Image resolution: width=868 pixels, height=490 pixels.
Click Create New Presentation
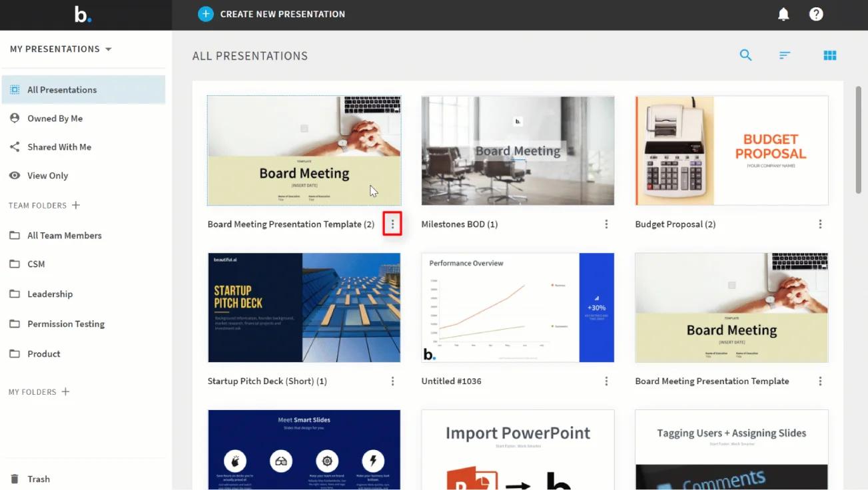pyautogui.click(x=272, y=14)
